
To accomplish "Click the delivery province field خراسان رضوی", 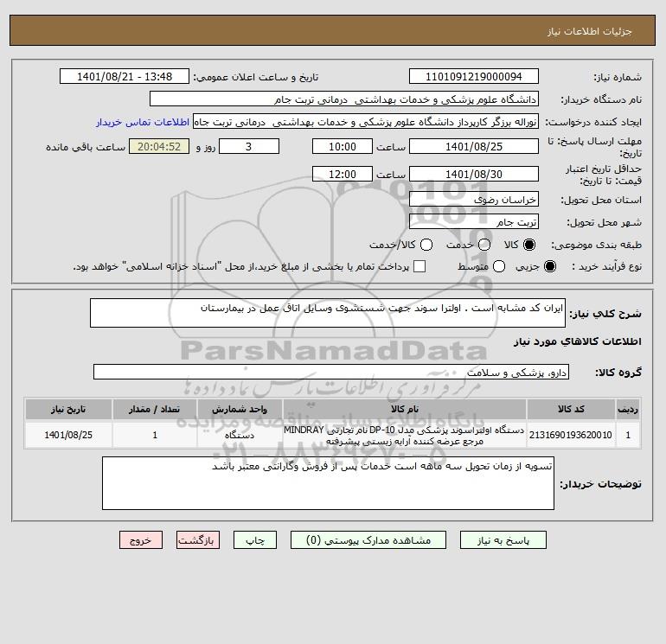I will point(474,199).
